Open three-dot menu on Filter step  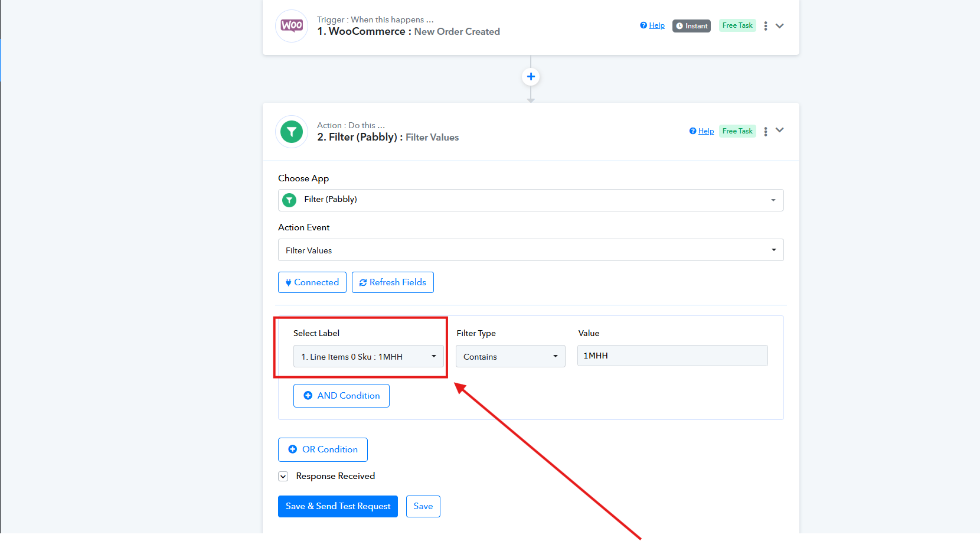point(766,132)
